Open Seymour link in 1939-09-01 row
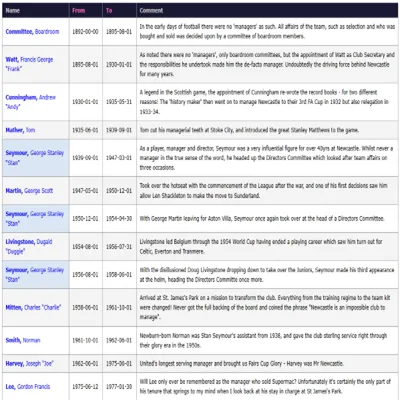This screenshot has height=400, width=400. (x=35, y=158)
